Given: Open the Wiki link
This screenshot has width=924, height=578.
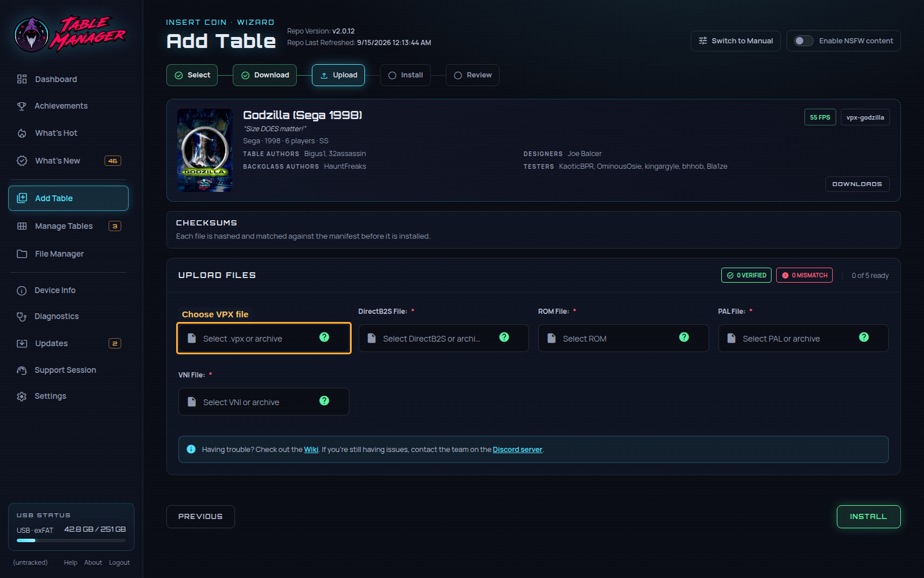Looking at the screenshot, I should (311, 450).
